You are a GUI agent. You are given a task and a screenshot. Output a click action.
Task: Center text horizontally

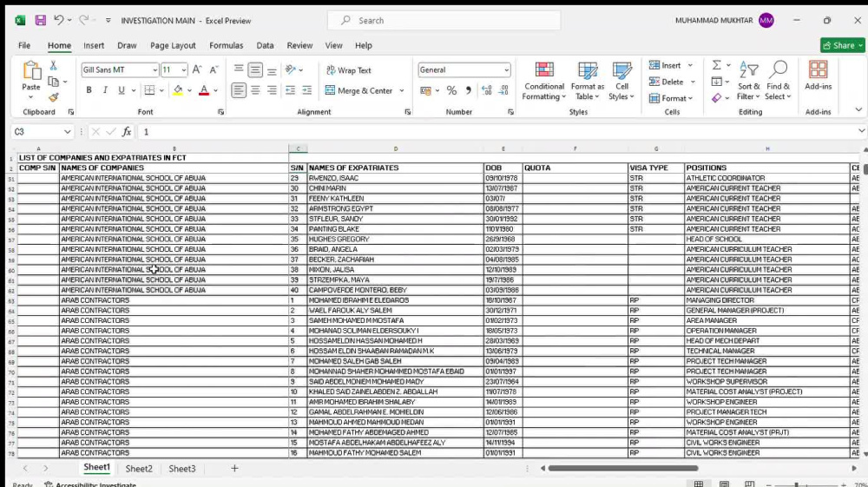click(x=255, y=90)
